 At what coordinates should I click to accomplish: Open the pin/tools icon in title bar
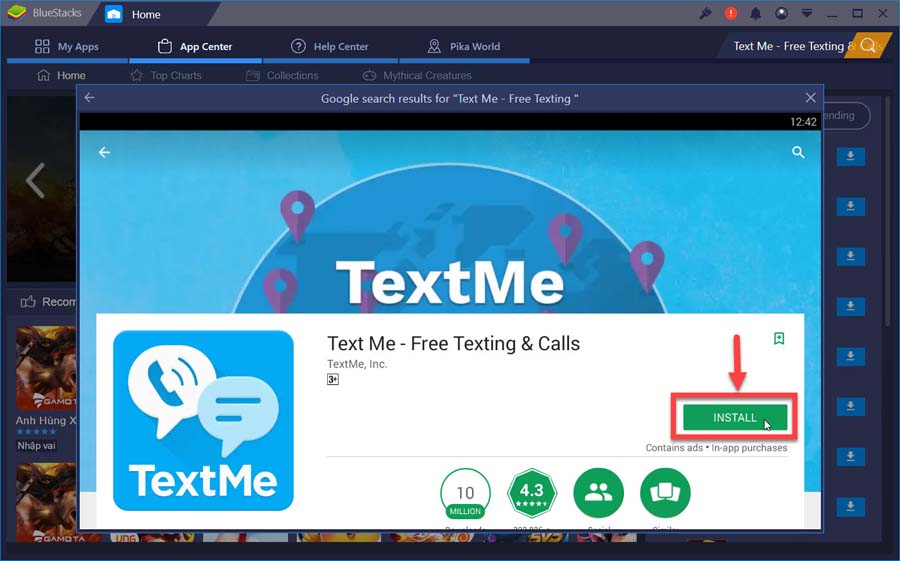(x=705, y=13)
